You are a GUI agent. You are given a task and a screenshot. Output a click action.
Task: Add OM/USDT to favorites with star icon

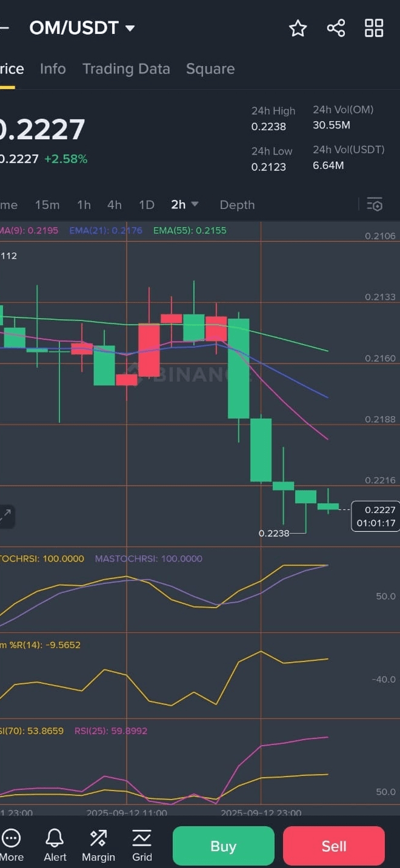(x=298, y=28)
